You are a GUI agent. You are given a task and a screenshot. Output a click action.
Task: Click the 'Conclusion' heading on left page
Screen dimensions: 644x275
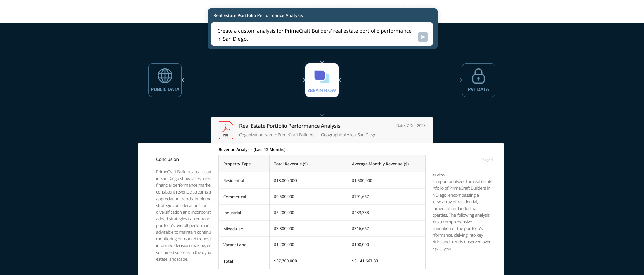tap(167, 159)
